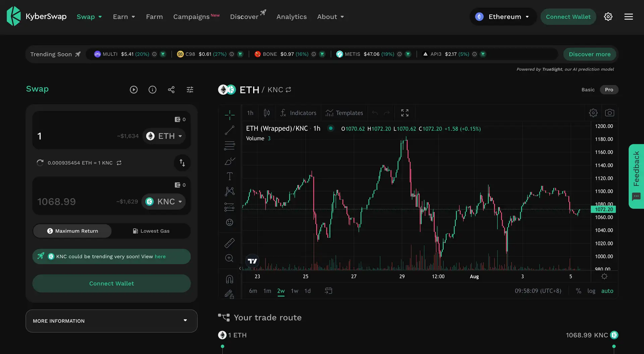Open the swap tutorial play icon

pyautogui.click(x=133, y=90)
